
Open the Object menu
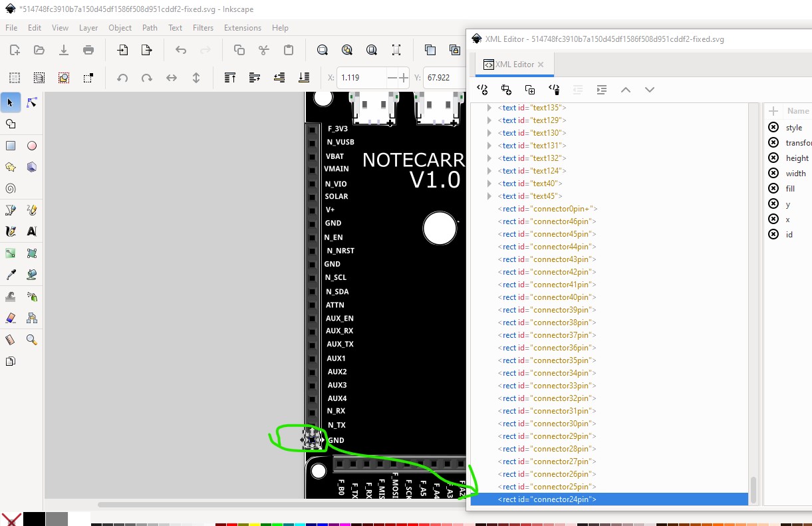(120, 28)
